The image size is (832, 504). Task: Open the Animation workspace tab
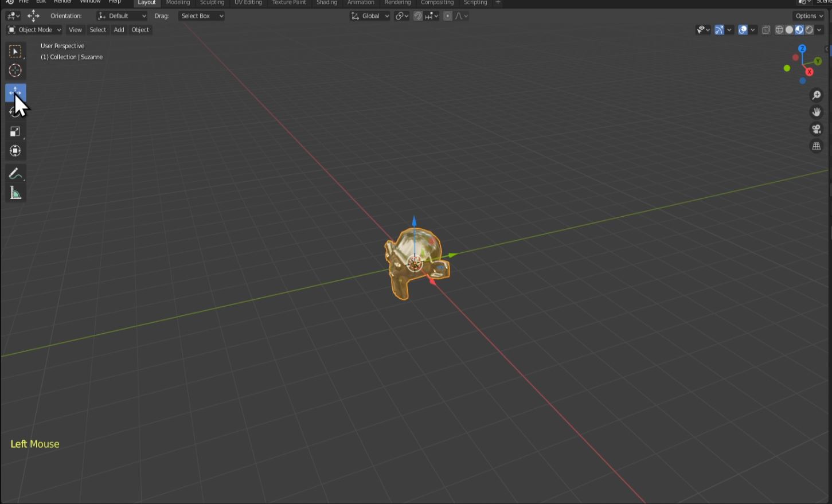click(x=361, y=3)
